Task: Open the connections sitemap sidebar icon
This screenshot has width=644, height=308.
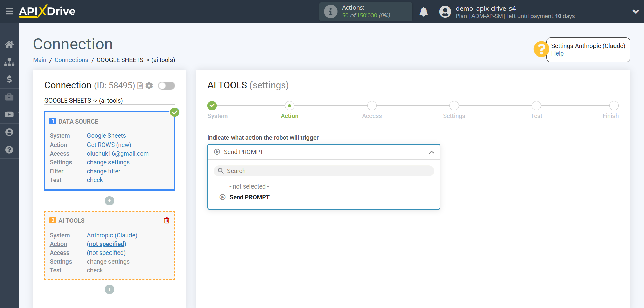Action: (x=9, y=62)
